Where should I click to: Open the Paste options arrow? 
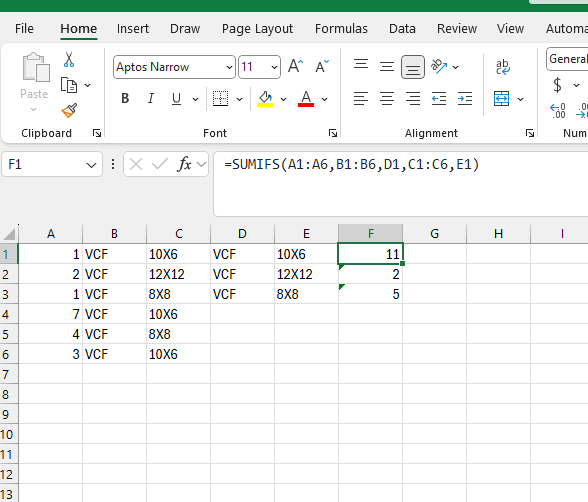tap(34, 109)
